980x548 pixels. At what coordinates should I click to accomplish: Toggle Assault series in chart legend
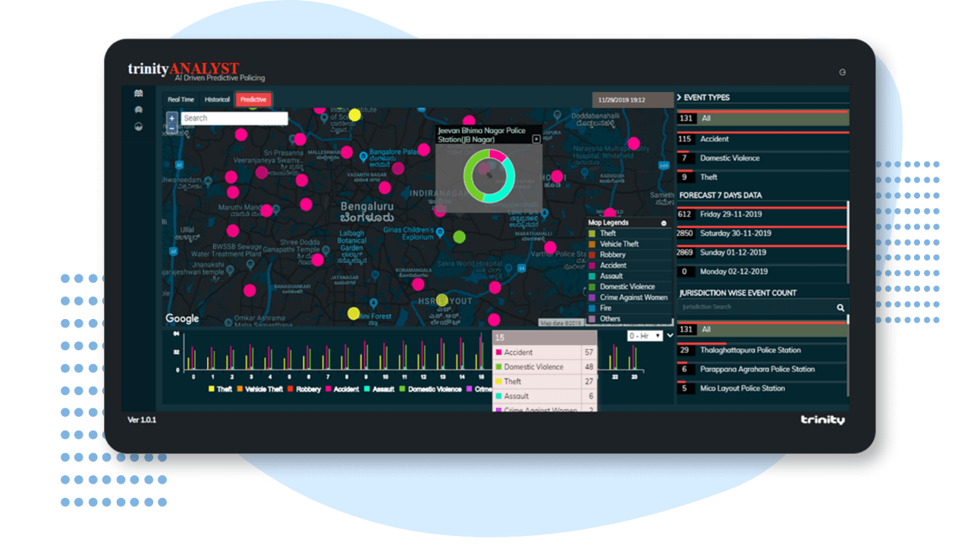[379, 389]
